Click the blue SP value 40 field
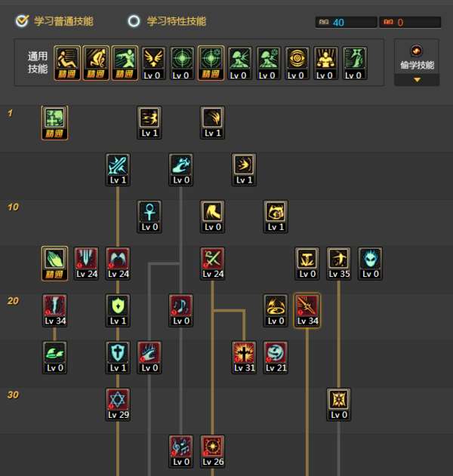This screenshot has width=453, height=476. [346, 22]
